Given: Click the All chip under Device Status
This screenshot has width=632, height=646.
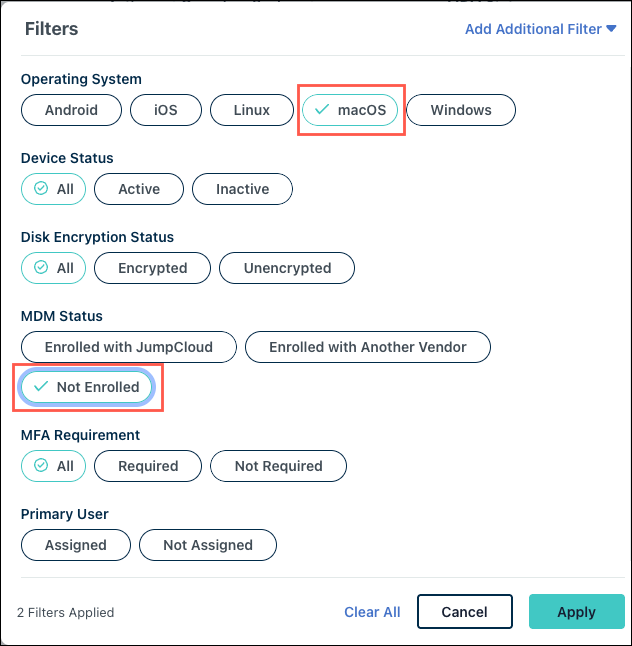Looking at the screenshot, I should coord(54,189).
